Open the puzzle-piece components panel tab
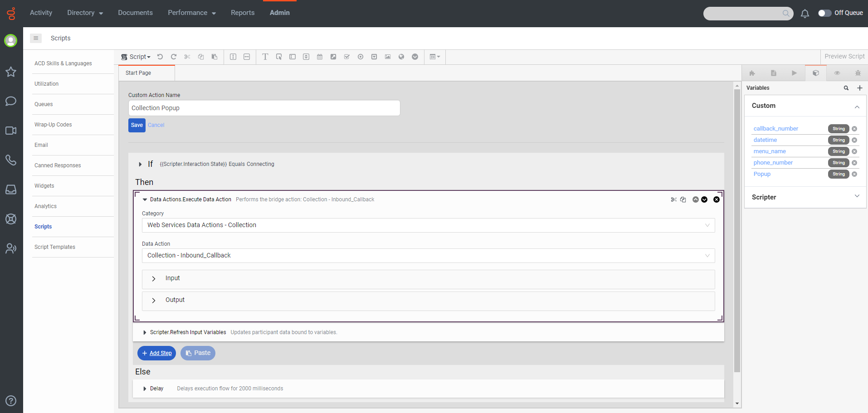This screenshot has height=413, width=868. click(752, 73)
